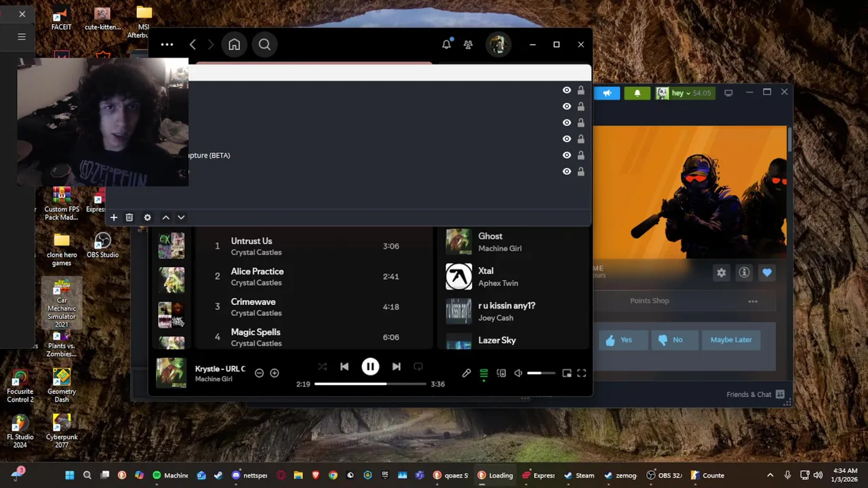Open the Spotify miniplayer

(567, 373)
